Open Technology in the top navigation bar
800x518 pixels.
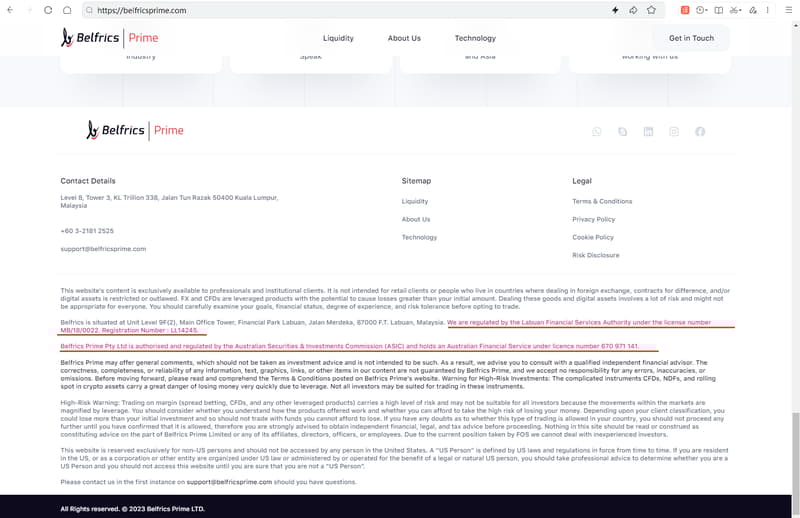[x=475, y=38]
